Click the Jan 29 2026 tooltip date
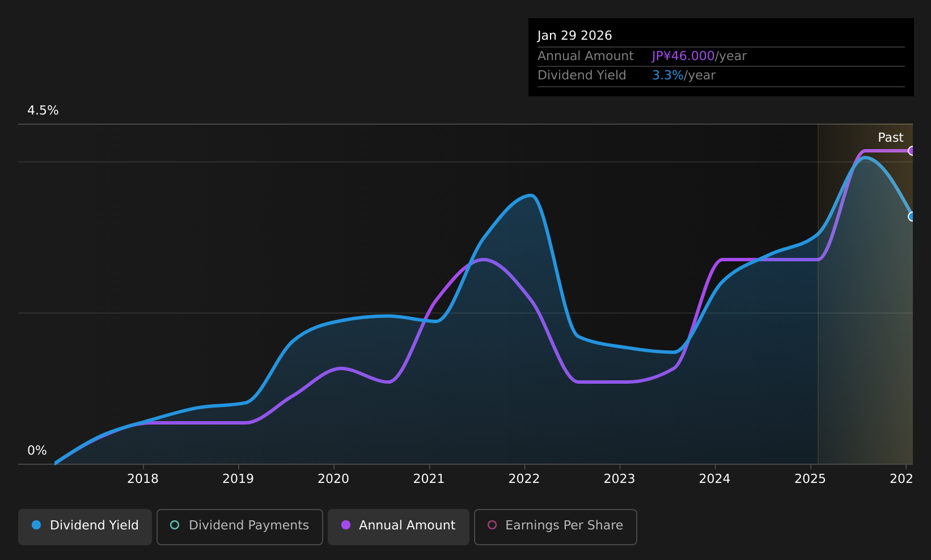The width and height of the screenshot is (931, 560). [574, 36]
